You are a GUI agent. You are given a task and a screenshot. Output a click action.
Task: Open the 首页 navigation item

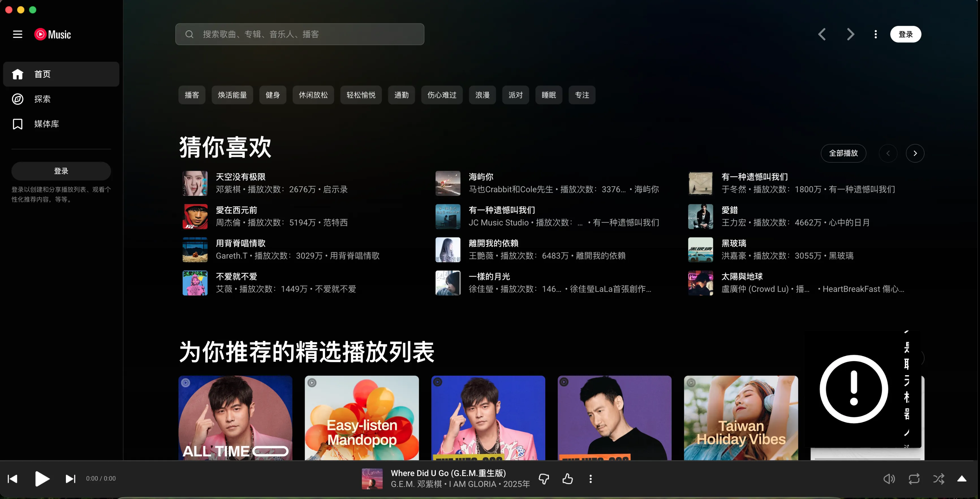[61, 74]
